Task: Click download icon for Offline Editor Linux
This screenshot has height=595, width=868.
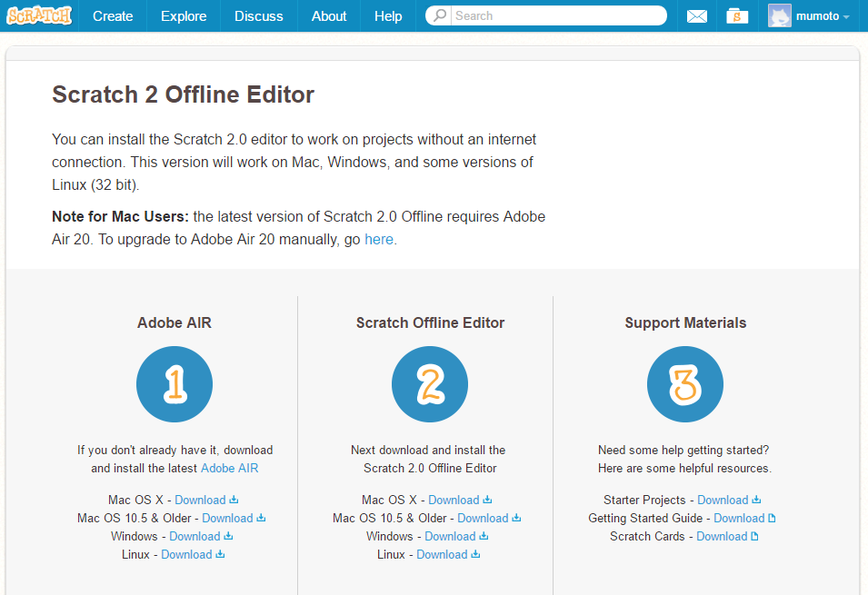Action: tap(475, 554)
